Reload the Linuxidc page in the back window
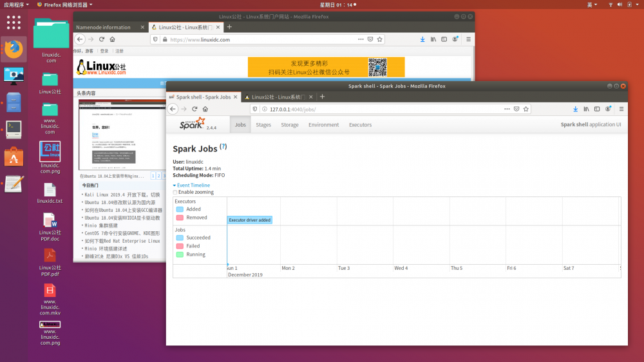This screenshot has height=362, width=644. click(x=102, y=39)
